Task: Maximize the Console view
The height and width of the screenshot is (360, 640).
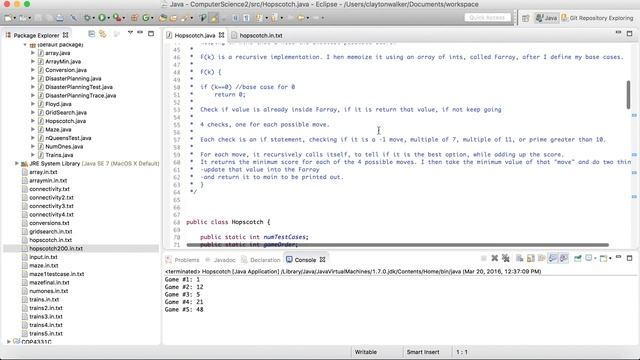Action: tap(629, 258)
